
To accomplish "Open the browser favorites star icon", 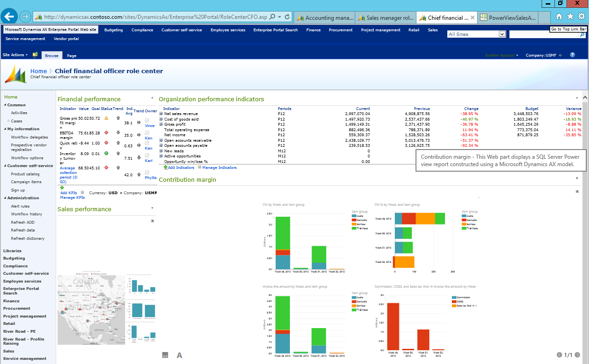I will point(570,17).
